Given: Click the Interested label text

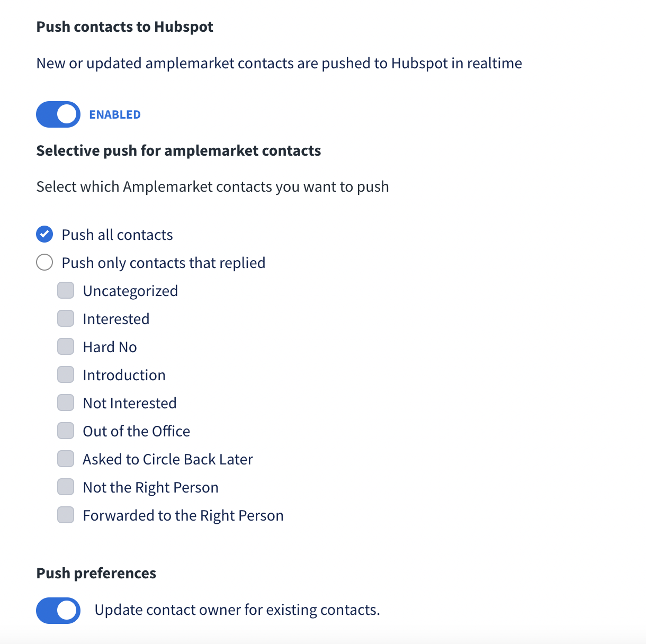Looking at the screenshot, I should point(116,319).
